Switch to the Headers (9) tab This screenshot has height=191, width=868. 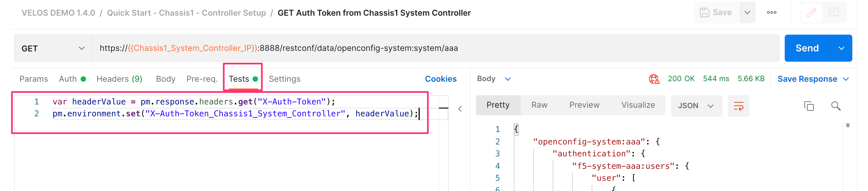119,79
